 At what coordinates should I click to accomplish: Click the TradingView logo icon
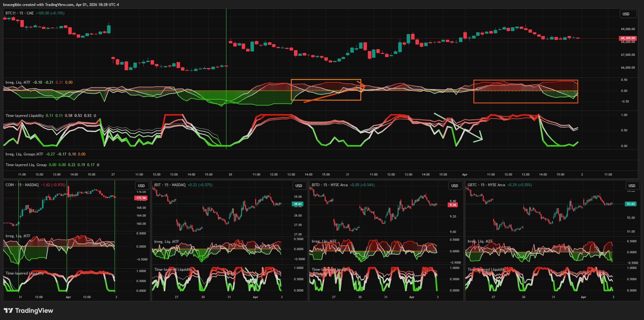[8, 311]
